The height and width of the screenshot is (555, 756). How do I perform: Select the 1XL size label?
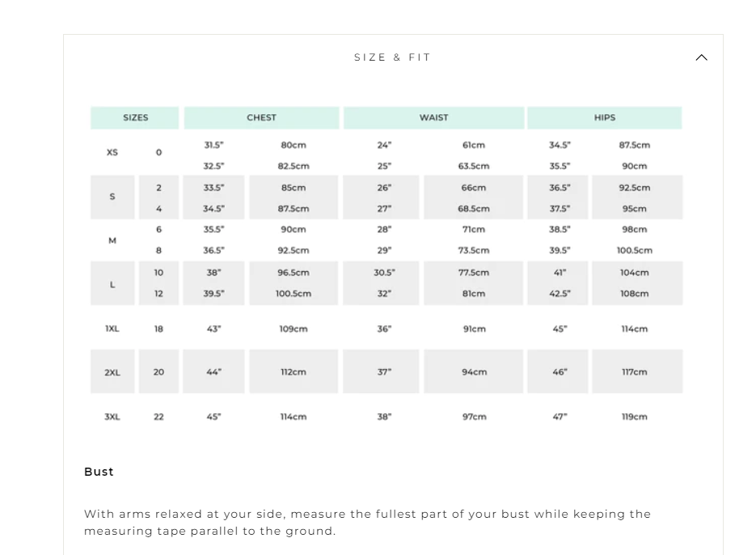(112, 328)
